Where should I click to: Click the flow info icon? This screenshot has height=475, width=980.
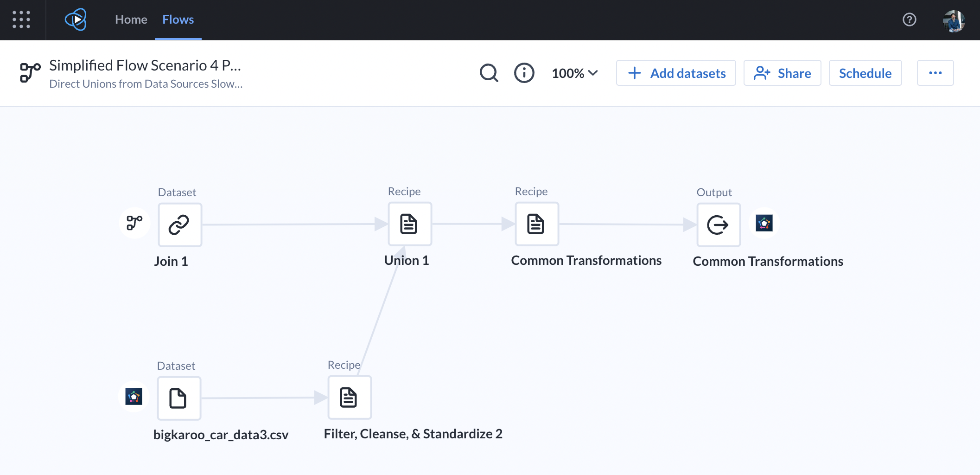coord(524,73)
